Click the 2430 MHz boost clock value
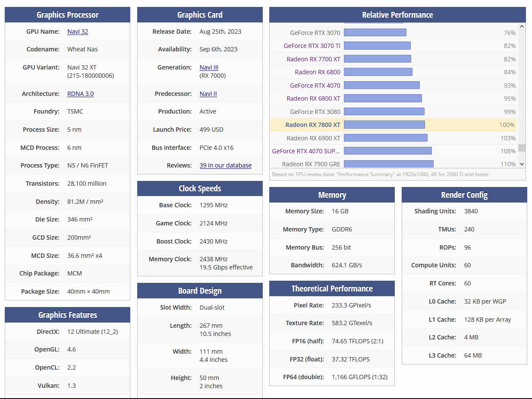 coord(214,241)
